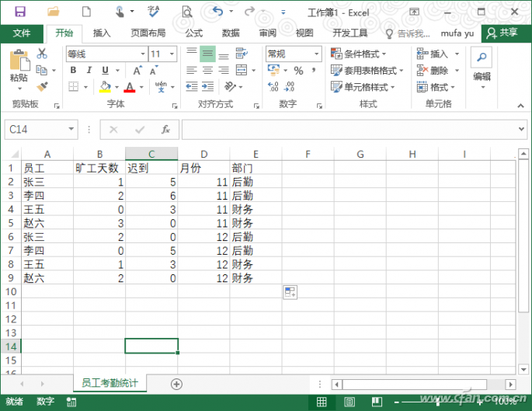Toggle center horizontal alignment
The height and width of the screenshot is (411, 532).
207,70
